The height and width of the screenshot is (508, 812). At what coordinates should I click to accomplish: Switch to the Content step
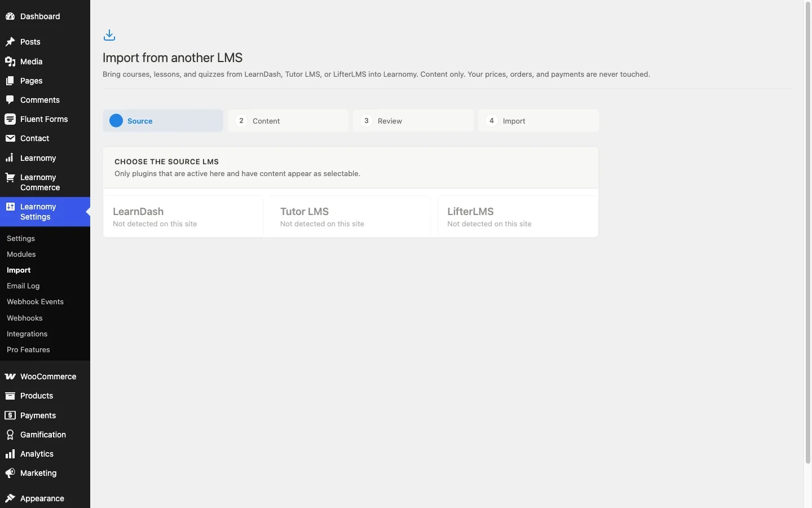(288, 121)
